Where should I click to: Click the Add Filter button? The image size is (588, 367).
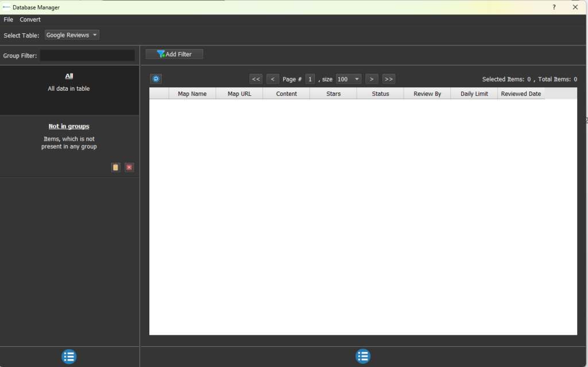[x=175, y=55]
